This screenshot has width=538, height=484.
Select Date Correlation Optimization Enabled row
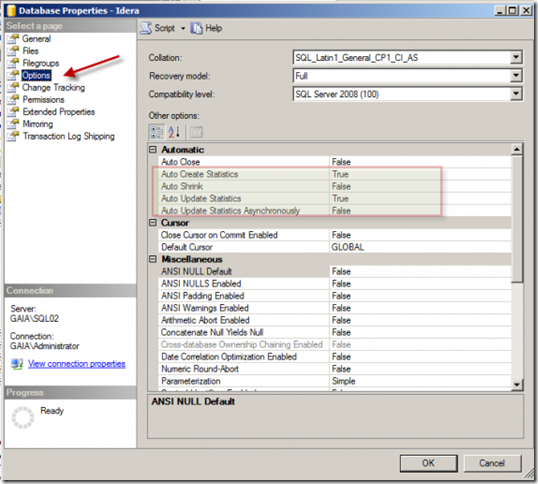(x=335, y=357)
